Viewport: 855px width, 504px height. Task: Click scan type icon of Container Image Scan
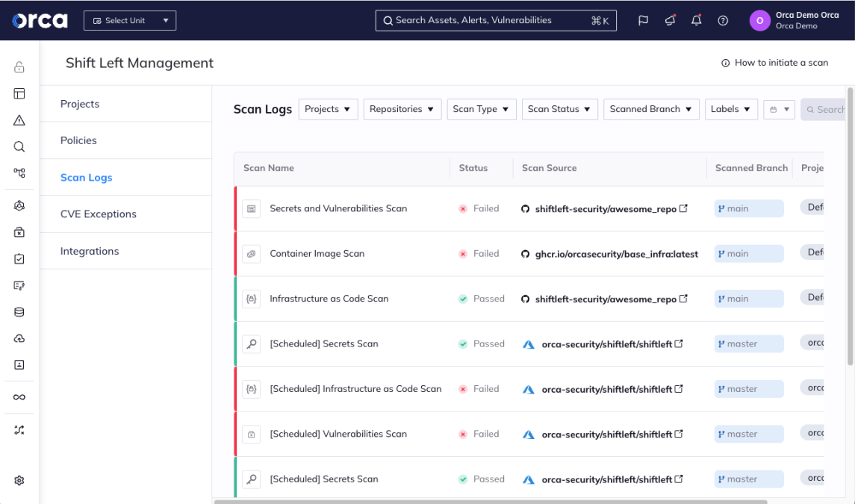pyautogui.click(x=252, y=254)
